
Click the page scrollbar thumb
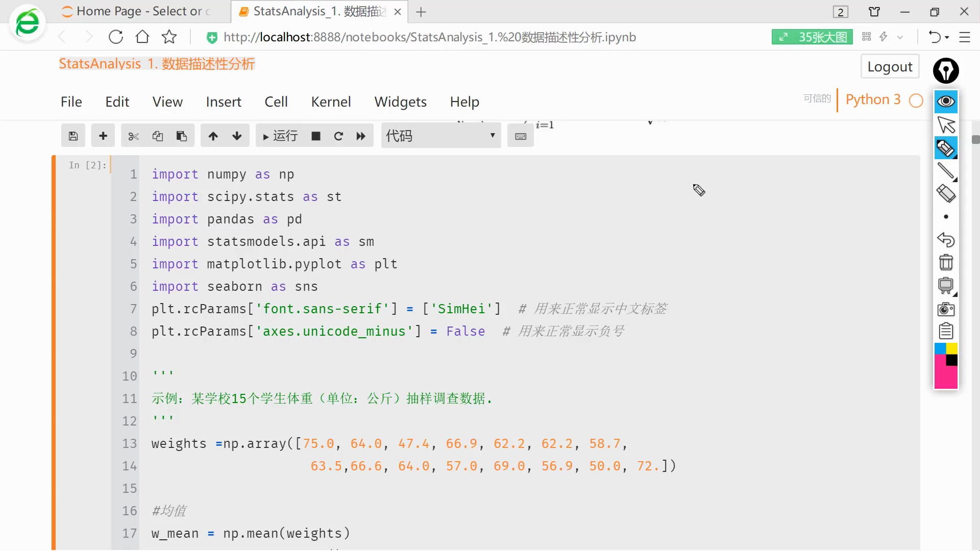coord(975,140)
